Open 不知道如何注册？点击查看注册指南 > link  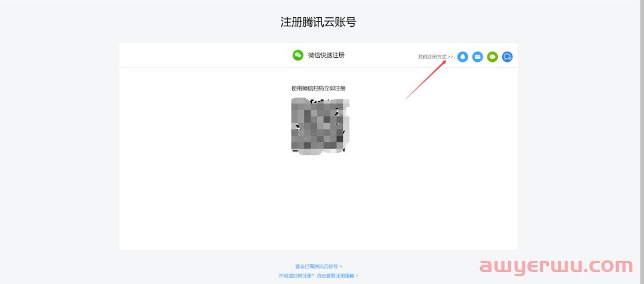pyautogui.click(x=318, y=276)
